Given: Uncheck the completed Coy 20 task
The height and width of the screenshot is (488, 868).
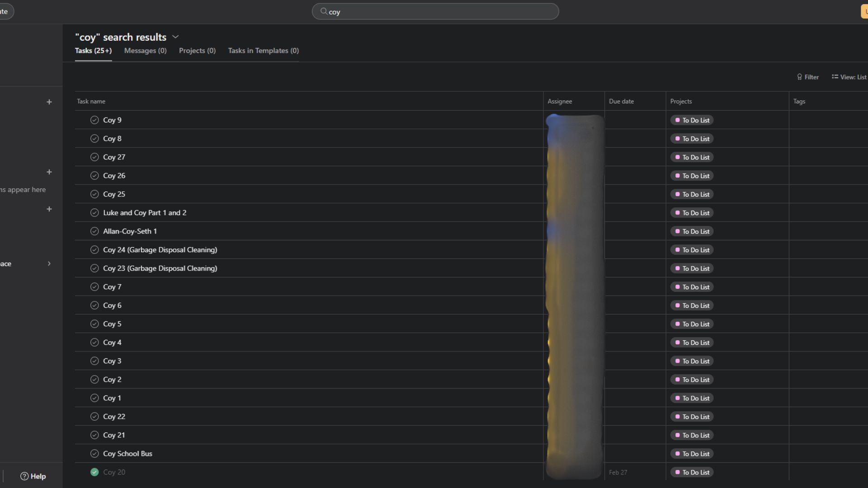Looking at the screenshot, I should pos(94,472).
